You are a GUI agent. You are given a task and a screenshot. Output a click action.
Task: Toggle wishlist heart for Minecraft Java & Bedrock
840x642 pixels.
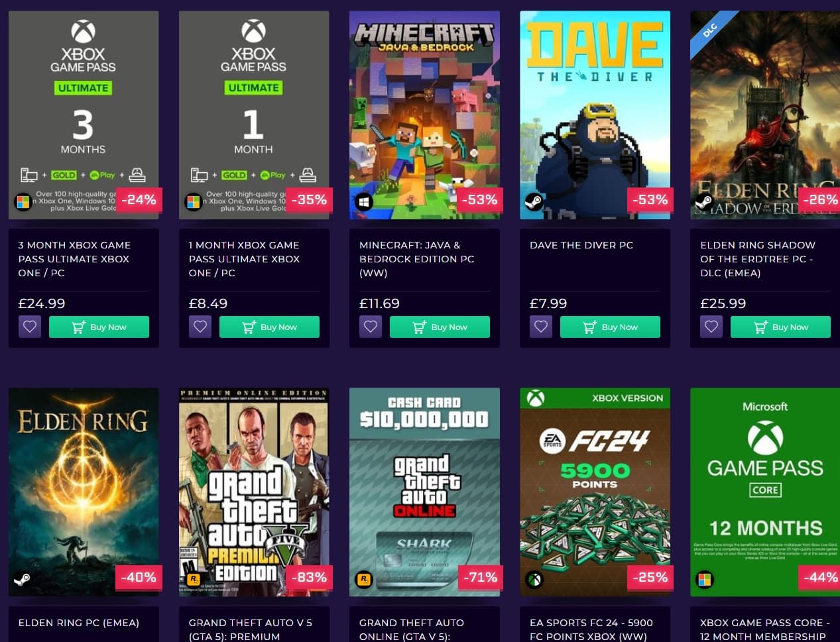371,327
